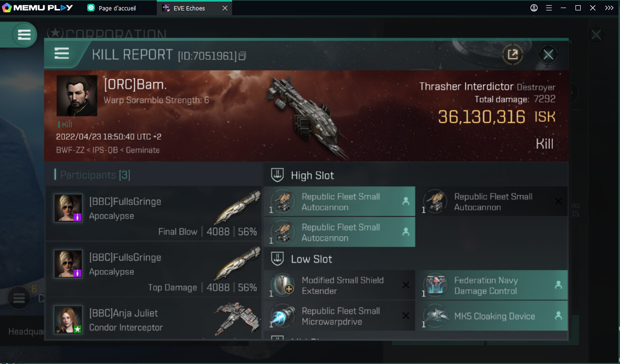Open the main game menu button

[x=24, y=35]
